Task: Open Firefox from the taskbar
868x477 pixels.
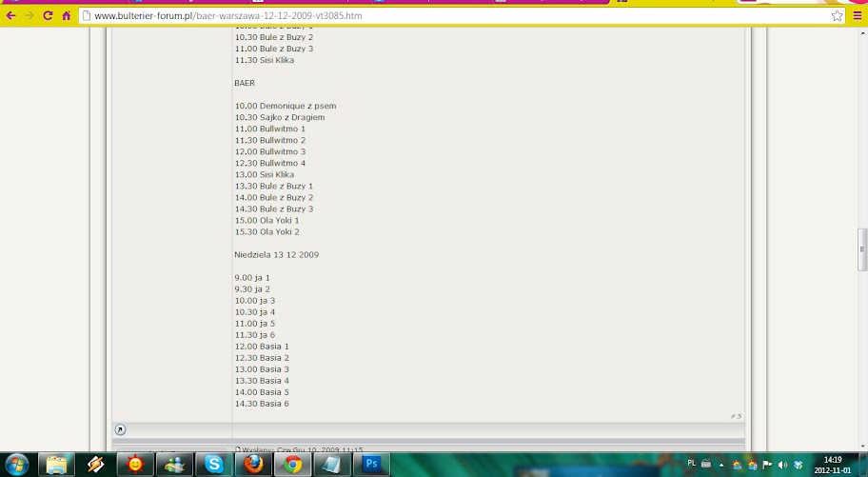Action: point(253,465)
